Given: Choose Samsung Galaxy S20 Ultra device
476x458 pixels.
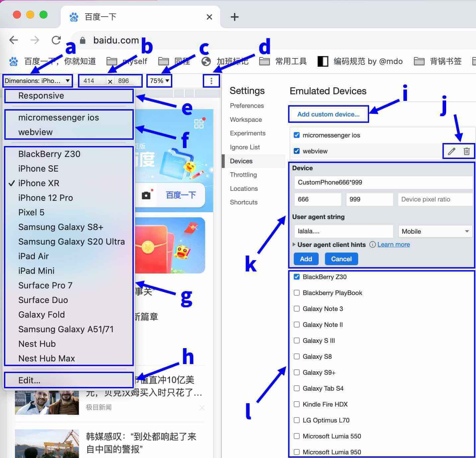Looking at the screenshot, I should click(69, 242).
